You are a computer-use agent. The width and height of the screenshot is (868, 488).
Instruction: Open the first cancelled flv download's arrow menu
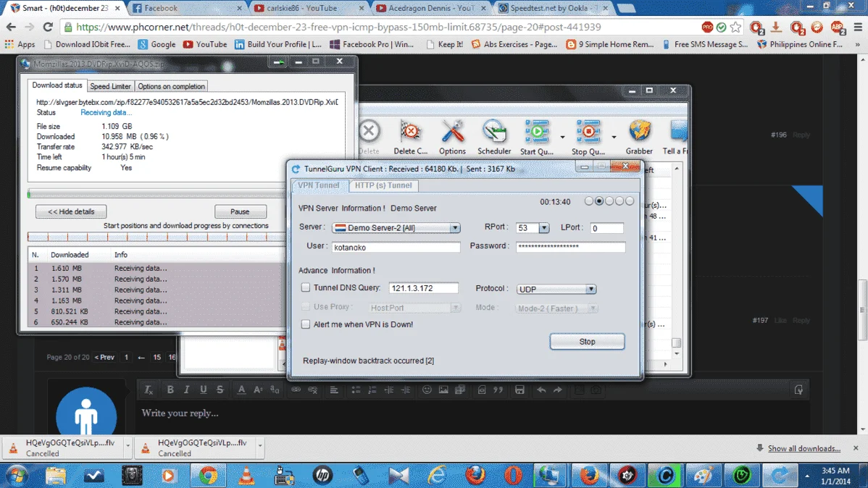(x=128, y=445)
